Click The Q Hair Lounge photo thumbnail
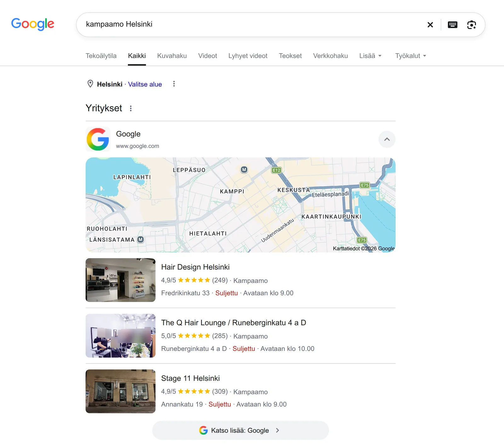This screenshot has height=446, width=504. [121, 336]
